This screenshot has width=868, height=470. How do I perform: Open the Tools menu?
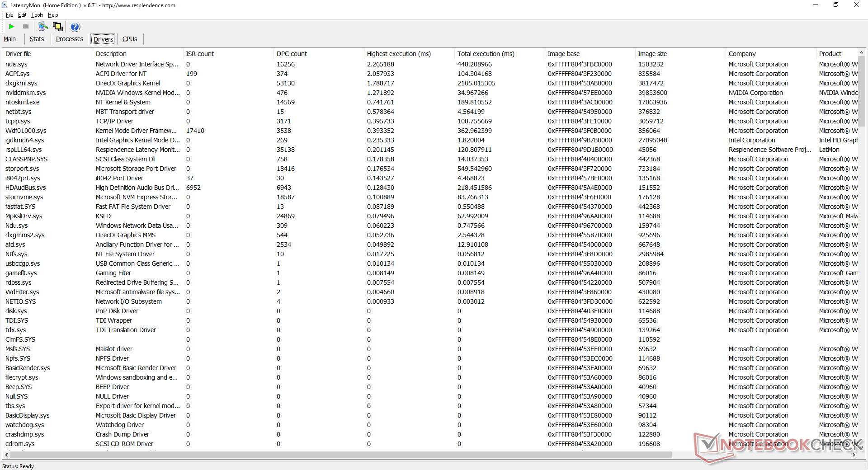tap(37, 15)
